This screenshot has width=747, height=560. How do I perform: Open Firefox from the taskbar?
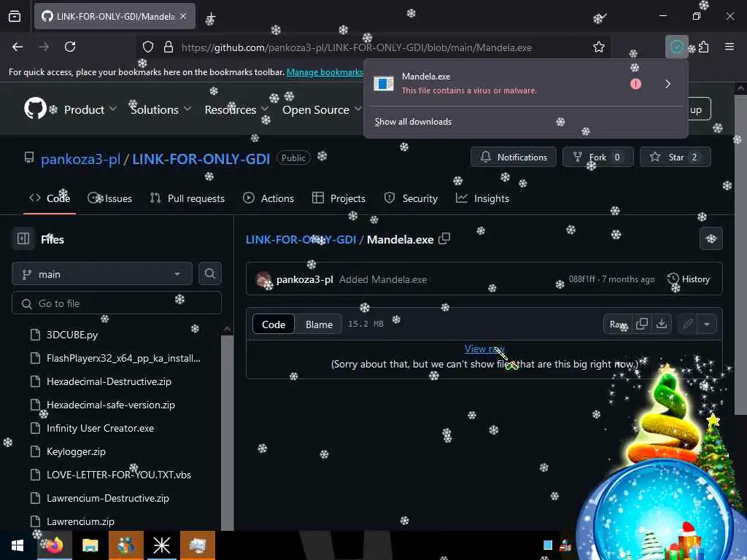click(x=55, y=545)
